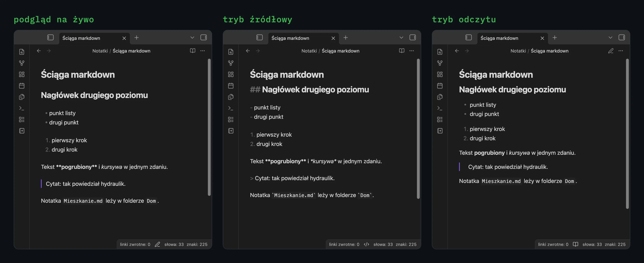Click the bottom ribbon icon in source mode window

click(x=231, y=131)
